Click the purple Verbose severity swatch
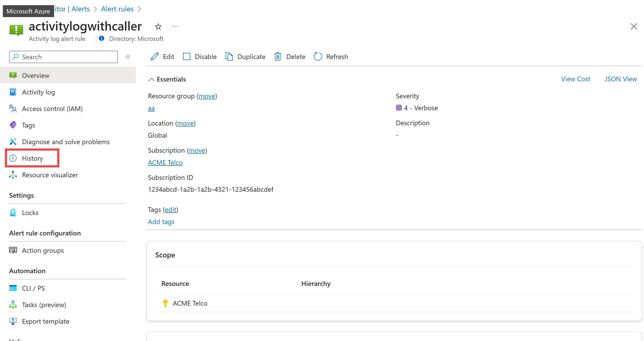The height and width of the screenshot is (341, 644). tap(399, 108)
